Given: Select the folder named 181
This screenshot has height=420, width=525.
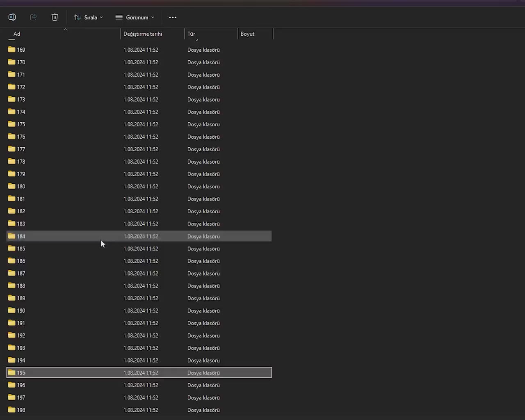Looking at the screenshot, I should 21,199.
